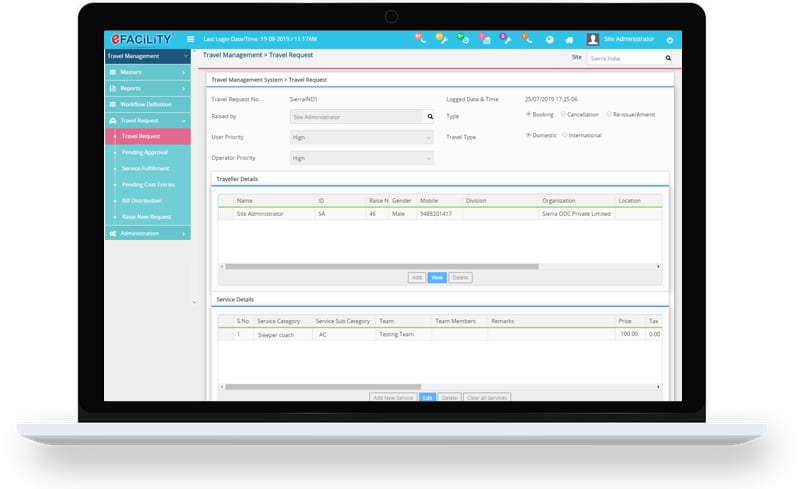Select the Cancellation type radio button
The width and height of the screenshot is (800, 489).
tap(563, 115)
